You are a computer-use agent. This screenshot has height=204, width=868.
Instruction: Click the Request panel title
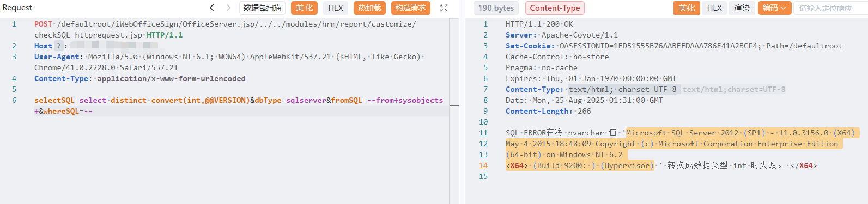tap(17, 8)
